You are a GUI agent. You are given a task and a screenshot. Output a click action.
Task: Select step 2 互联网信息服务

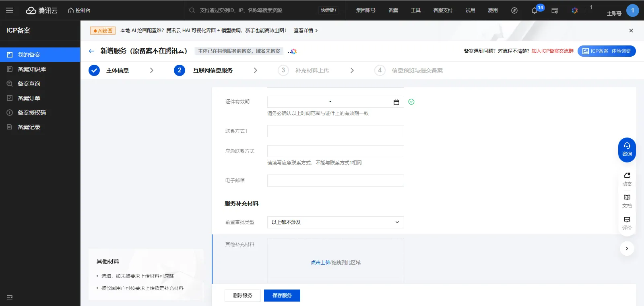click(203, 70)
